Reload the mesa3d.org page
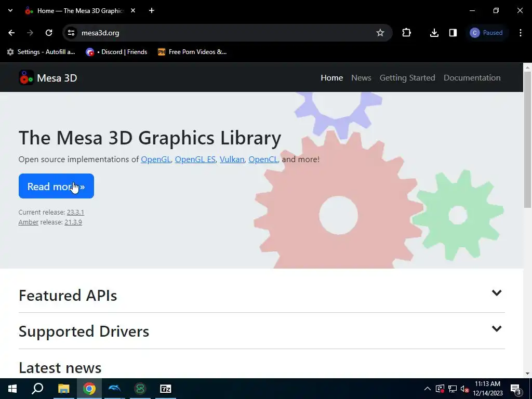The width and height of the screenshot is (532, 399). point(49,33)
